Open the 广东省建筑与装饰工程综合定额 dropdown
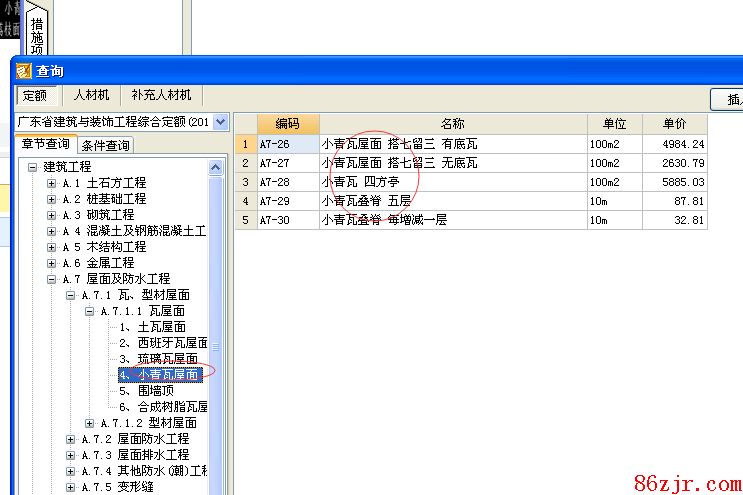This screenshot has width=743, height=495. tap(221, 122)
